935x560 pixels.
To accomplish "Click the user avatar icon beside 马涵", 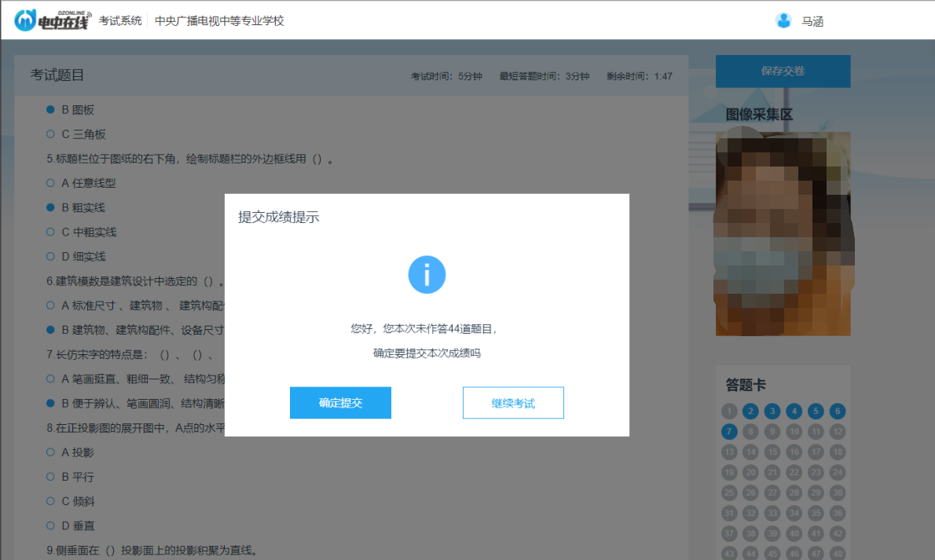I will click(784, 20).
